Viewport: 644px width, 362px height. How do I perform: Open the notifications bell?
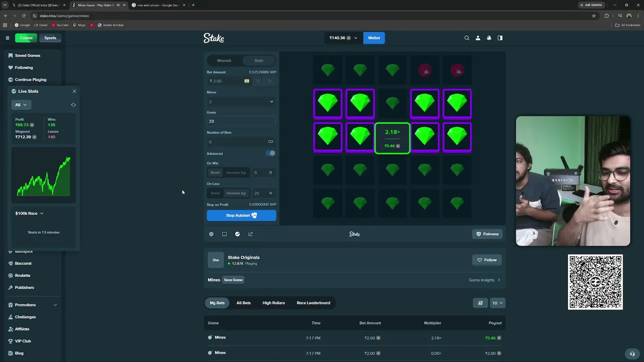pyautogui.click(x=489, y=38)
